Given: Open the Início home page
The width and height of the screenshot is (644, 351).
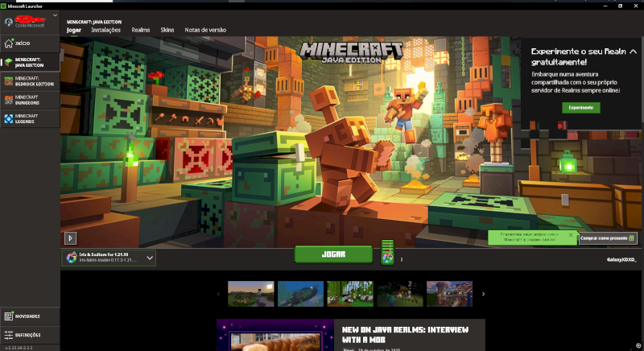Looking at the screenshot, I should coord(30,43).
